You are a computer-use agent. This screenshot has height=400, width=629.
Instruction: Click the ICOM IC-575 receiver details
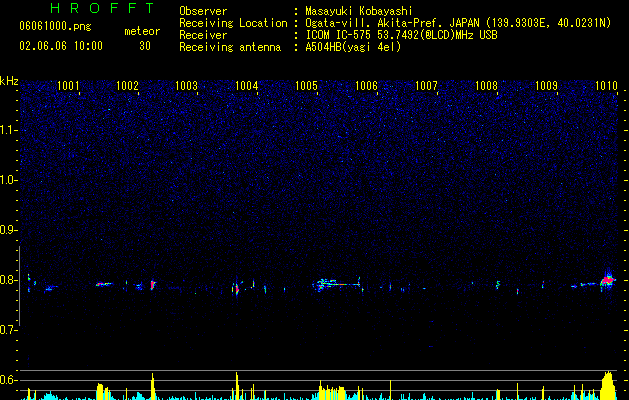click(x=402, y=35)
